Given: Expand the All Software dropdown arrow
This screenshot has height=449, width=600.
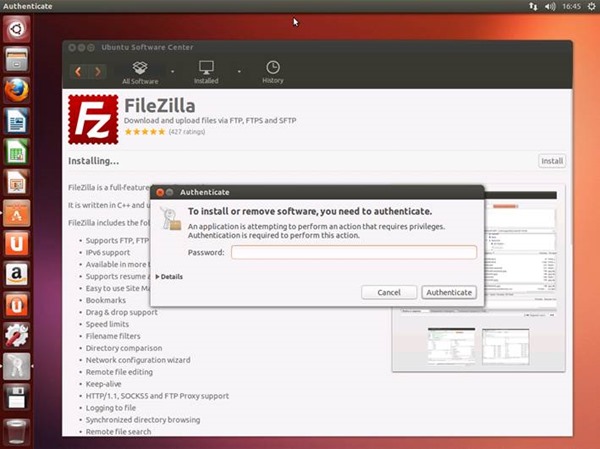Looking at the screenshot, I should 172,72.
